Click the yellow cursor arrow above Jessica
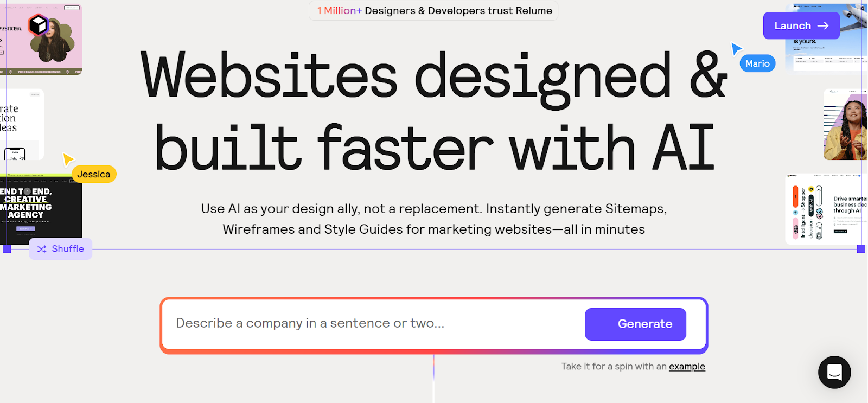 click(68, 159)
